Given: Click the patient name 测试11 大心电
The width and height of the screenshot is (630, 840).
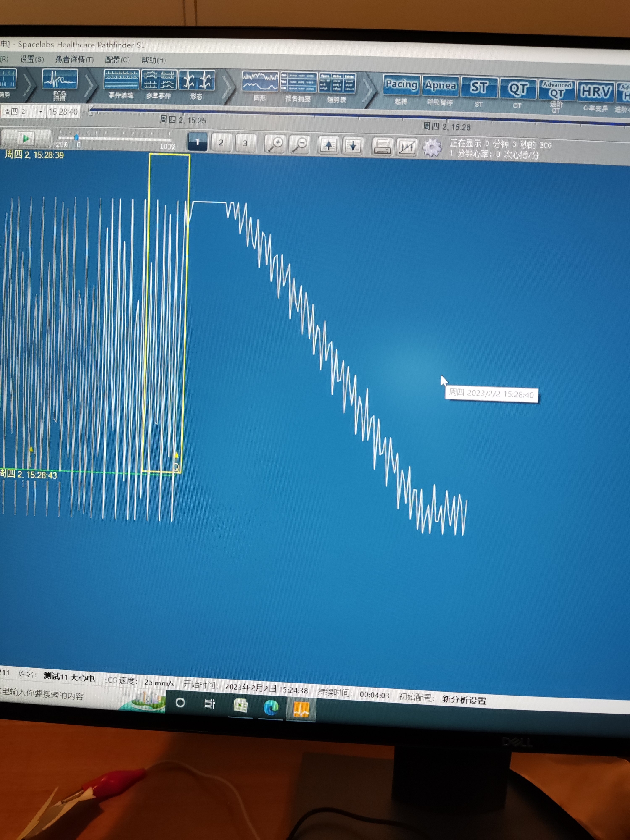Looking at the screenshot, I should (69, 677).
